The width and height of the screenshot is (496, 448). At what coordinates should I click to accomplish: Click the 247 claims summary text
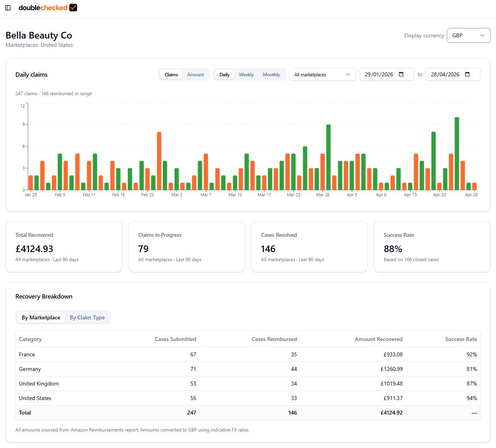(54, 94)
